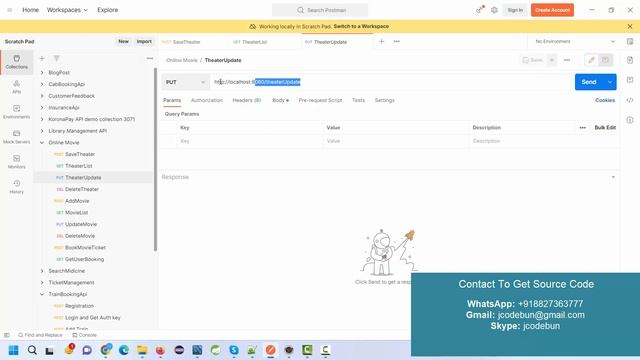Image resolution: width=640 pixels, height=360 pixels.
Task: Click the filter icon in collections sidebar
Action: pyautogui.click(x=57, y=58)
